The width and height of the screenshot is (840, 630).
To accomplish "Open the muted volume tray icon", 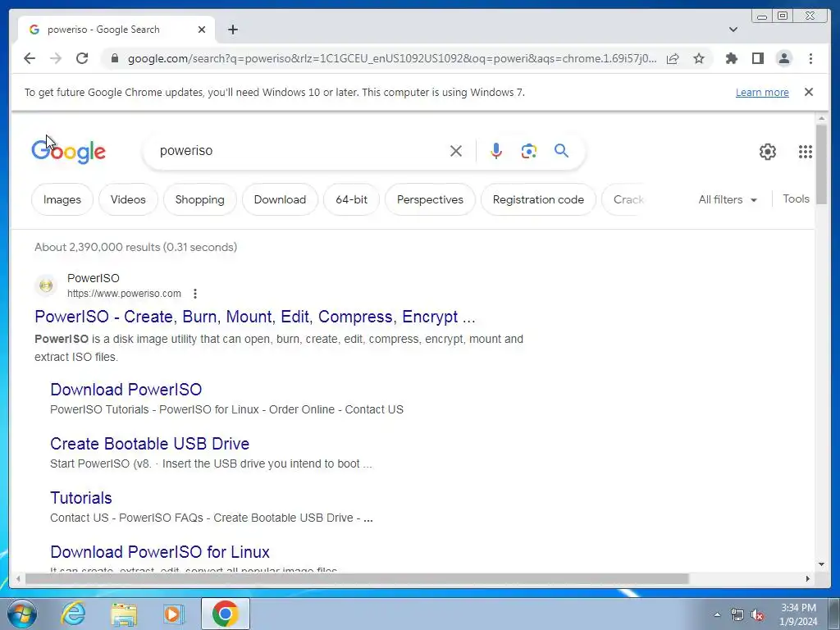I will [x=757, y=614].
